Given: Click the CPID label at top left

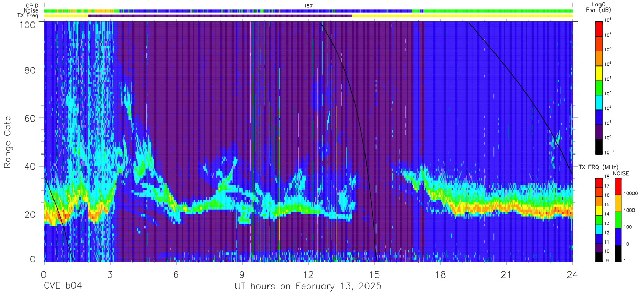Looking at the screenshot, I should point(31,6).
